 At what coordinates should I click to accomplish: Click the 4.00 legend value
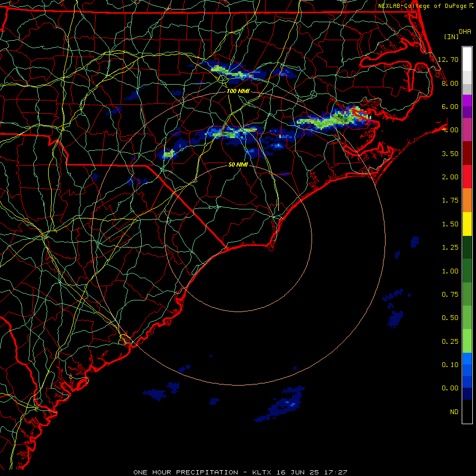point(450,130)
